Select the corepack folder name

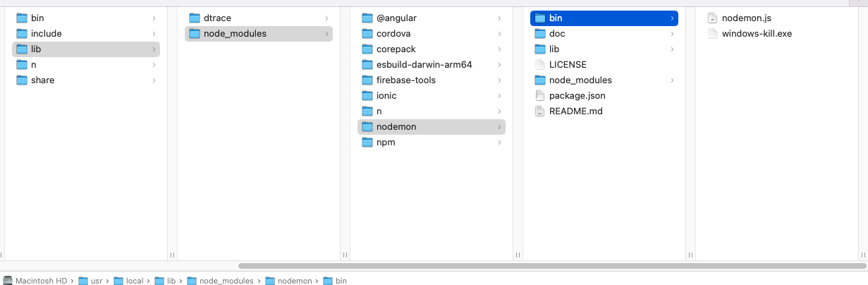tap(396, 49)
